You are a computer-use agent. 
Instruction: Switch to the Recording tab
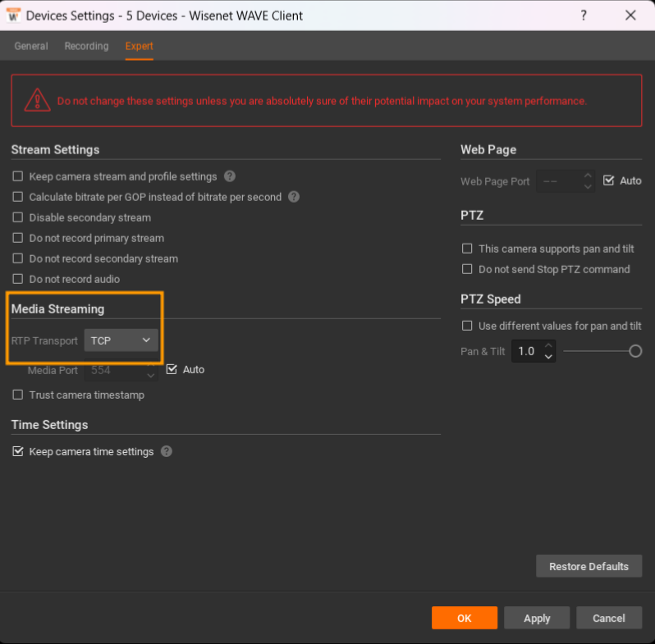[86, 46]
